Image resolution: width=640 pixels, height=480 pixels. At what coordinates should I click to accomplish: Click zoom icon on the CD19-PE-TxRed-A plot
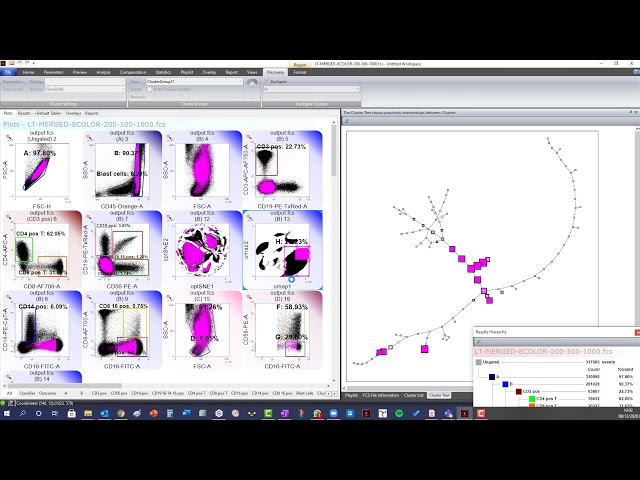pyautogui.click(x=249, y=138)
